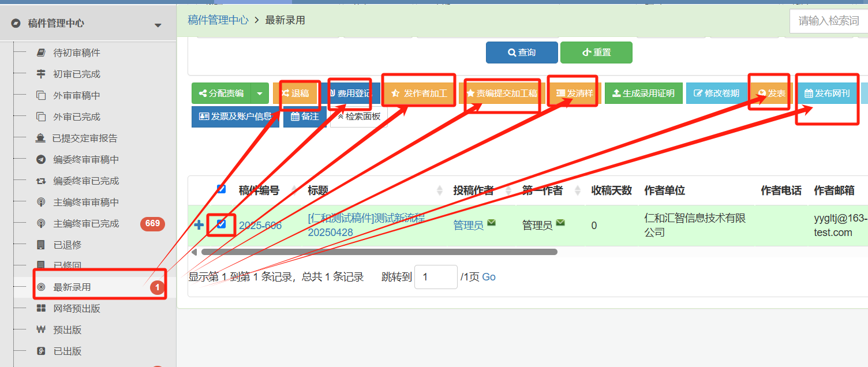Select the 发布网刊 publish online journal icon

[826, 93]
